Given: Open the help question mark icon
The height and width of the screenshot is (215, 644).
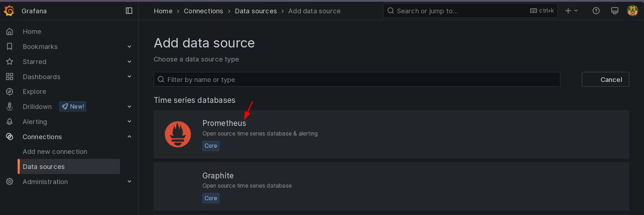Looking at the screenshot, I should click(x=596, y=11).
